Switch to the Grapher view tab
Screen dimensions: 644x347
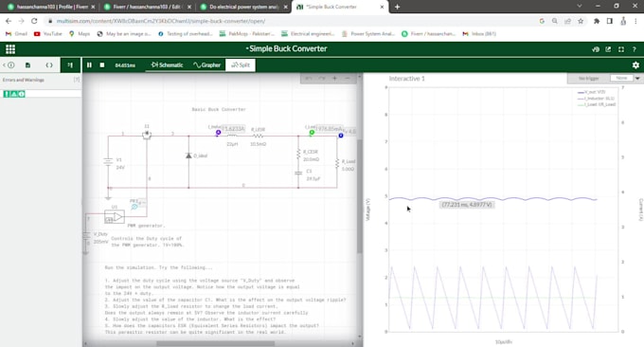(207, 65)
